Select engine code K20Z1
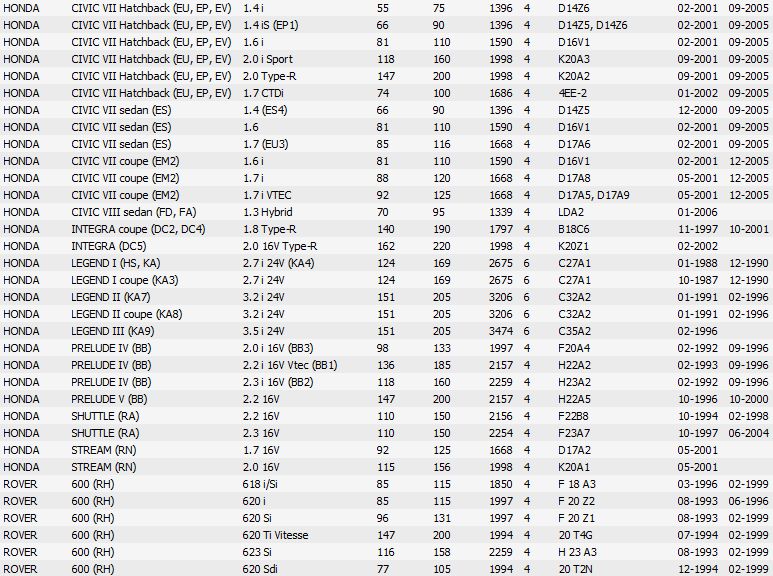Viewport: 773px width, 576px height. pyautogui.click(x=573, y=247)
